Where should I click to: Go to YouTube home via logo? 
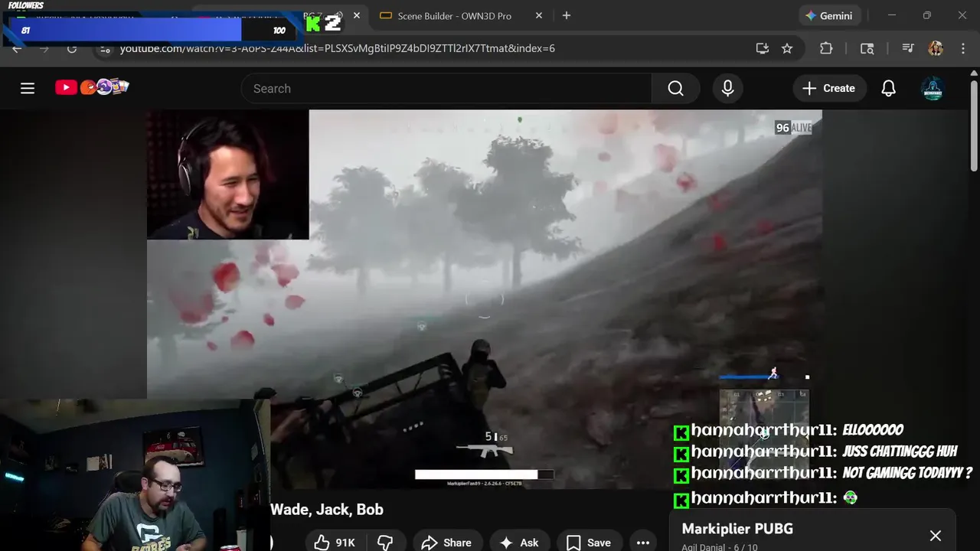92,87
